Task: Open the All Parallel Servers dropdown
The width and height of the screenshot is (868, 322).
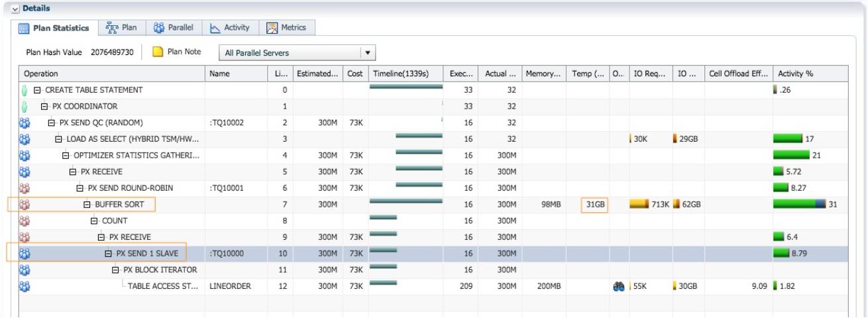Action: [298, 52]
